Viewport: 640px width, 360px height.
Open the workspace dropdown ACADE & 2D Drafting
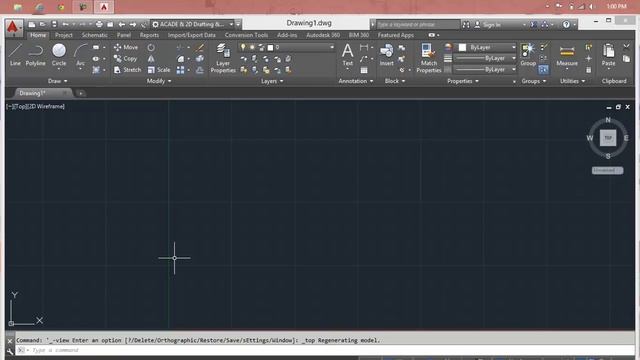[x=193, y=24]
